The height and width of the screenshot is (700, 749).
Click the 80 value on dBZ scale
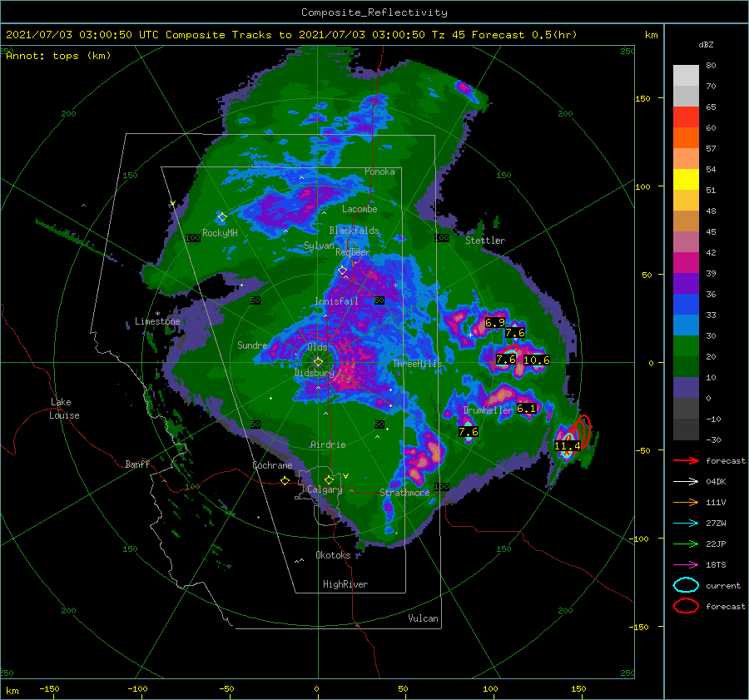click(711, 66)
